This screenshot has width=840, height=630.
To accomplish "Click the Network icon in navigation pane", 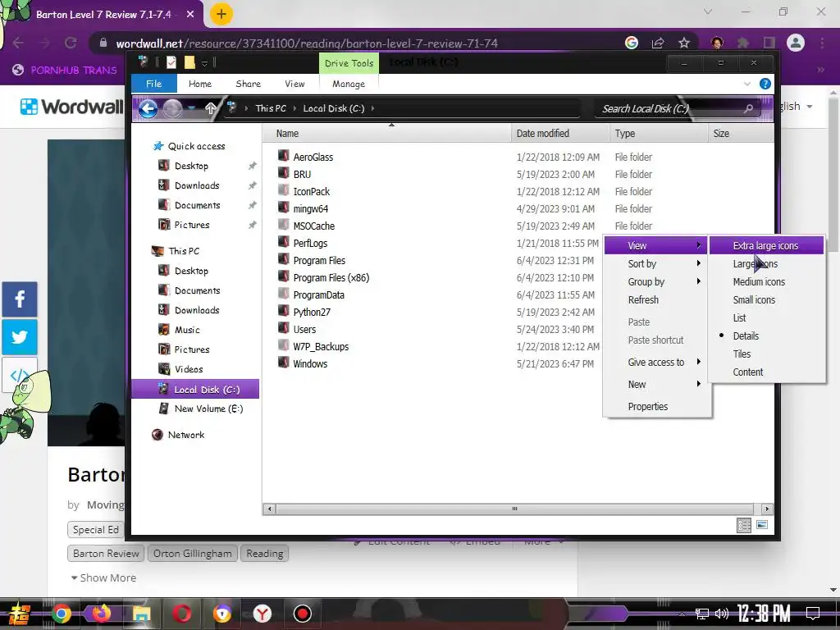I will pos(157,435).
